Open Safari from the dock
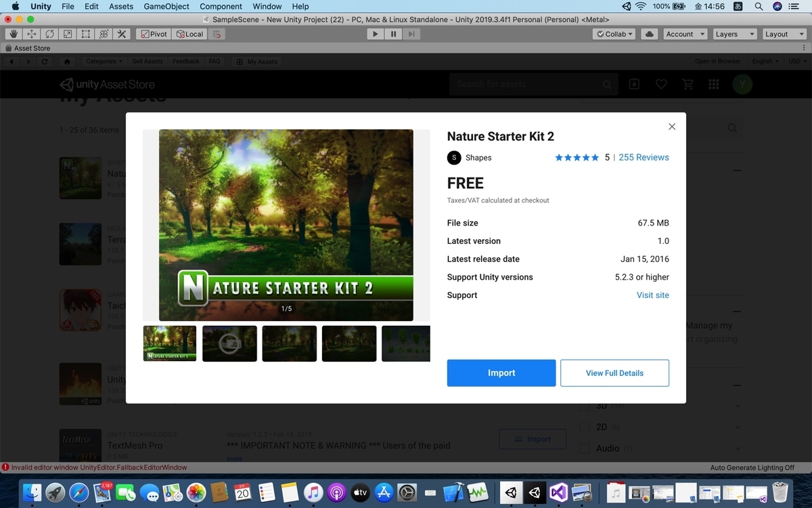 point(78,492)
